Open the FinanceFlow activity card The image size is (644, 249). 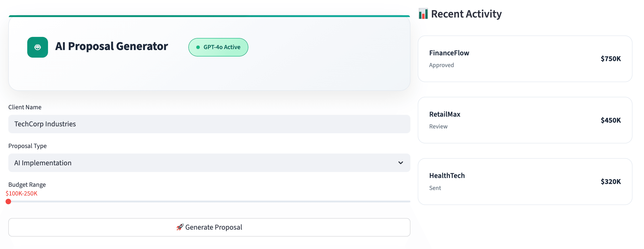[x=525, y=59]
